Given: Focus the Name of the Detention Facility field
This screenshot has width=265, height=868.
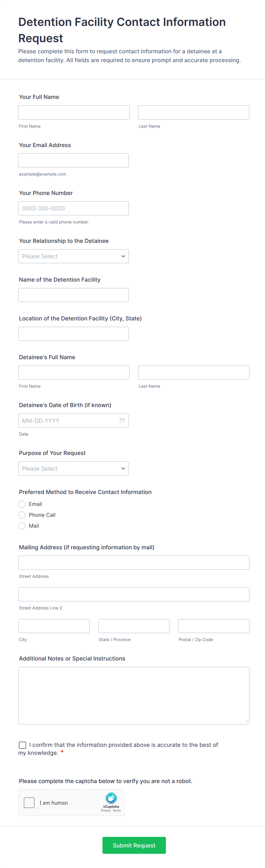Looking at the screenshot, I should (74, 295).
